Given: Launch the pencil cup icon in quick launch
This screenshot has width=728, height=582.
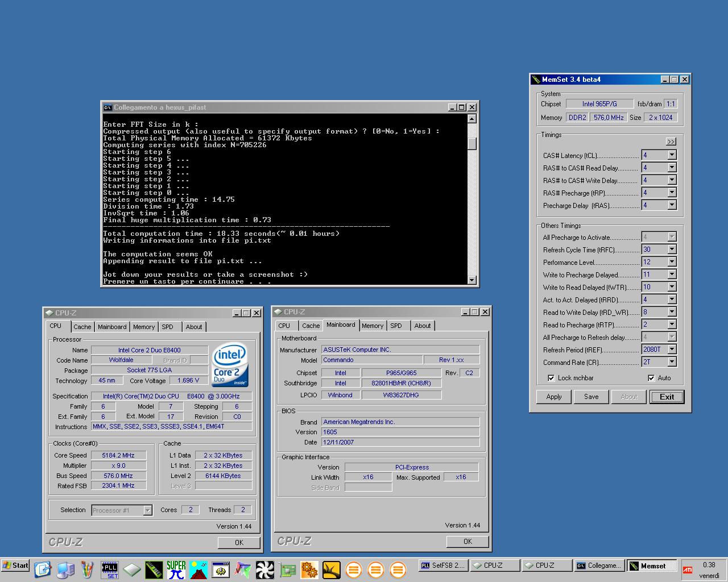Looking at the screenshot, I should pyautogui.click(x=87, y=569).
